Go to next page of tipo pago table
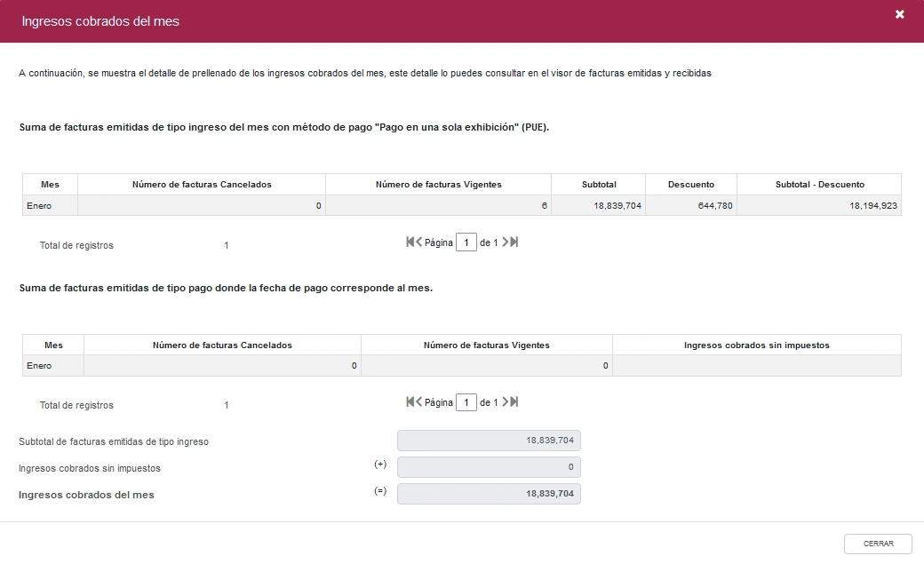The height and width of the screenshot is (564, 924). pos(505,402)
